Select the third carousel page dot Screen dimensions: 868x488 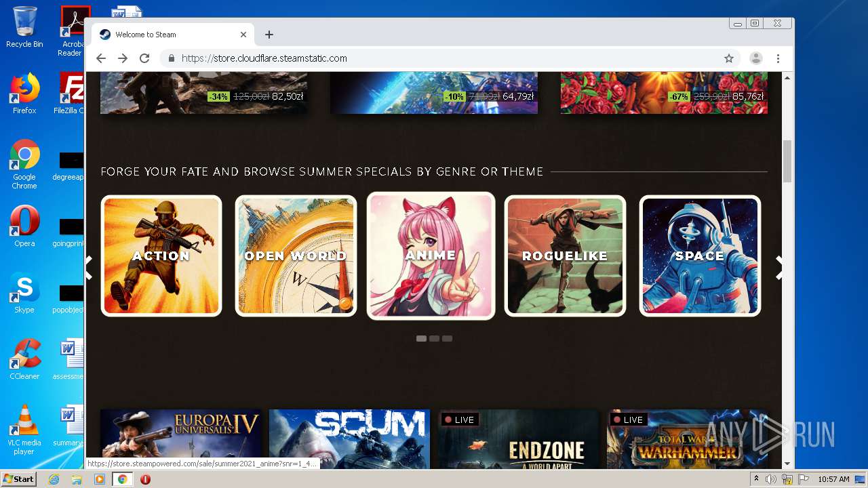pyautogui.click(x=447, y=338)
